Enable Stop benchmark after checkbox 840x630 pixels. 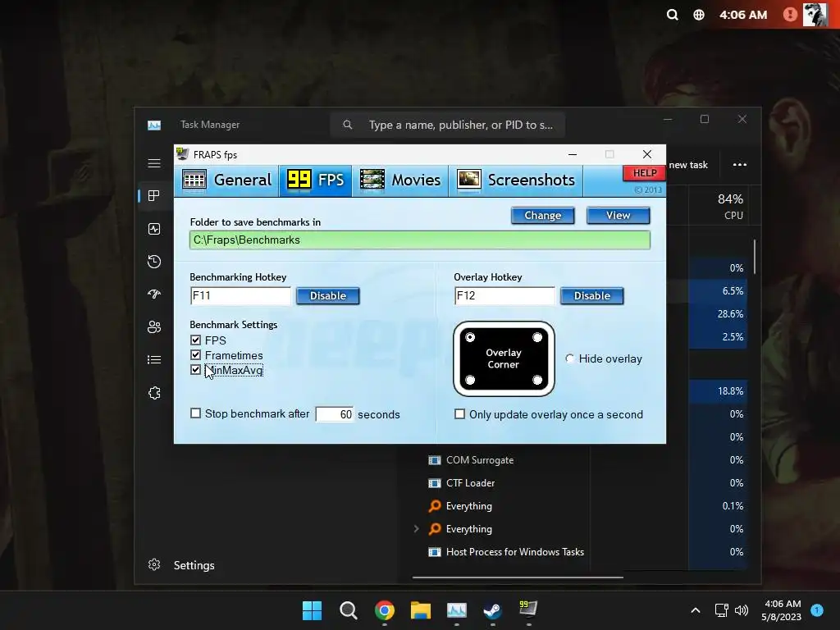(195, 413)
